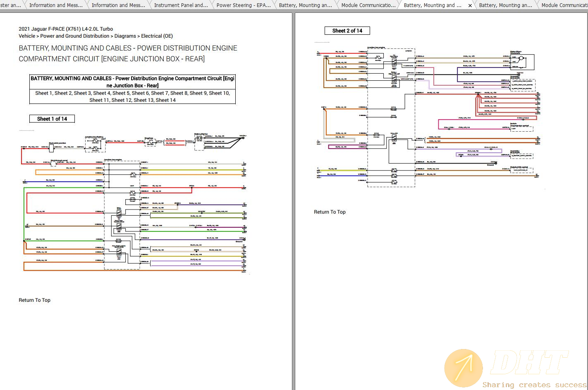Open Sheet 10 link in sheet list
Screen dimensions: 588x390
click(219, 93)
